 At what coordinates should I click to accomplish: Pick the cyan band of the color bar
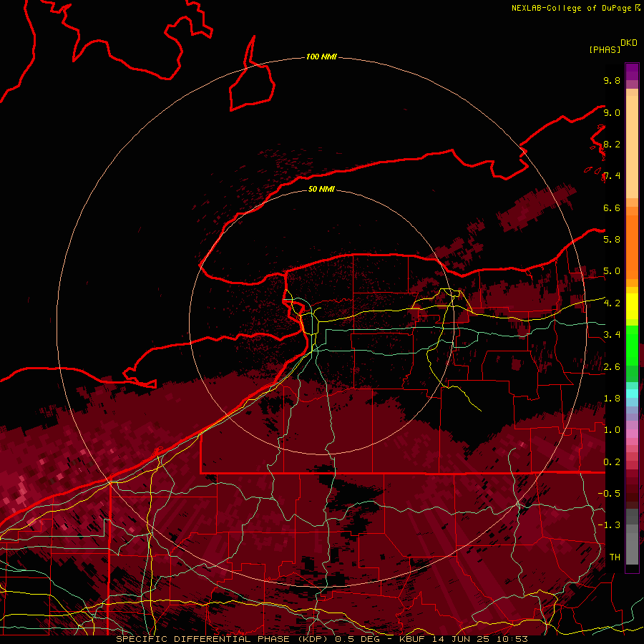632,394
